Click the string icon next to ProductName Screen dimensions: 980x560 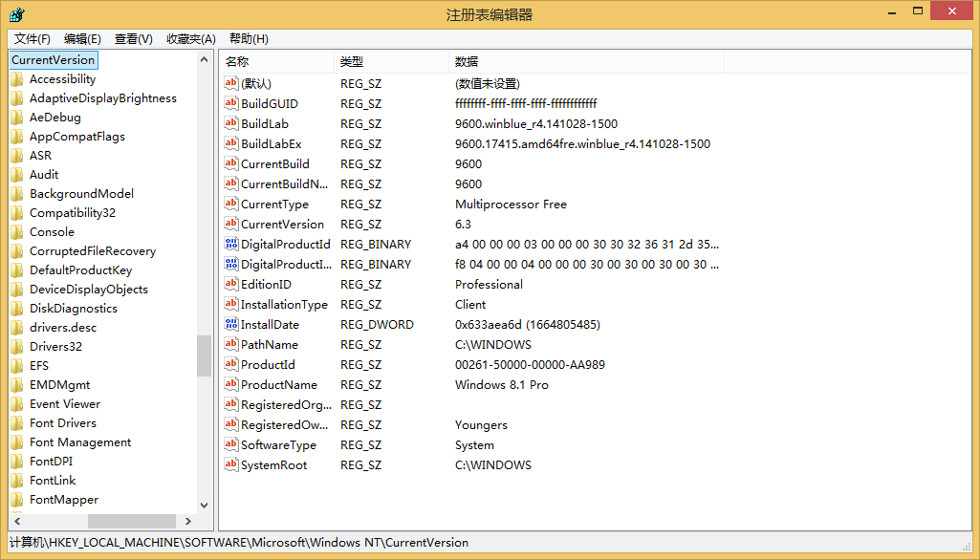231,384
